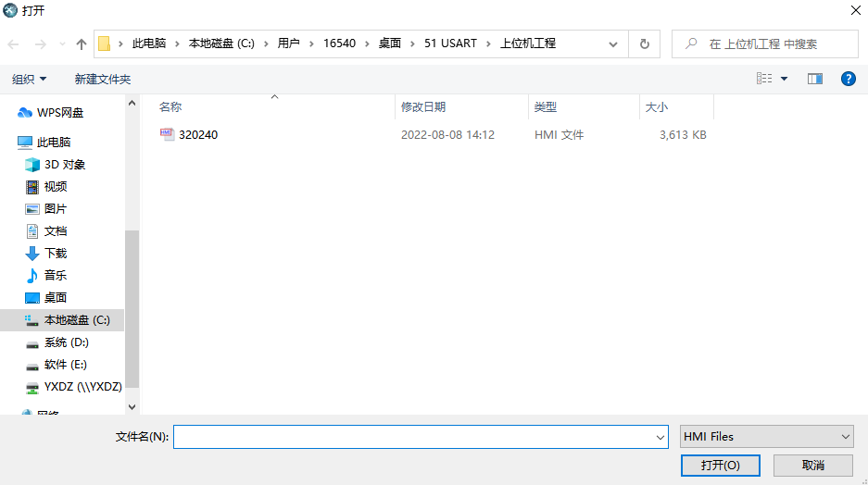Click the search box for 上位机工程
Screen dimensions: 868x485
click(764, 44)
